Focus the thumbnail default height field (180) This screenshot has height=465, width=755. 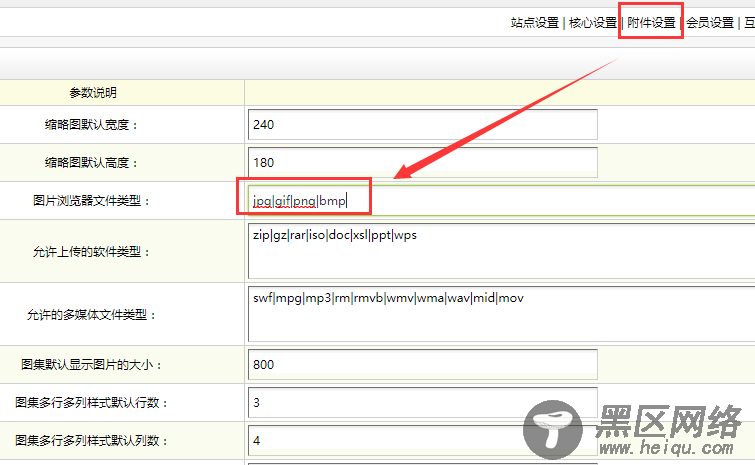(x=421, y=162)
